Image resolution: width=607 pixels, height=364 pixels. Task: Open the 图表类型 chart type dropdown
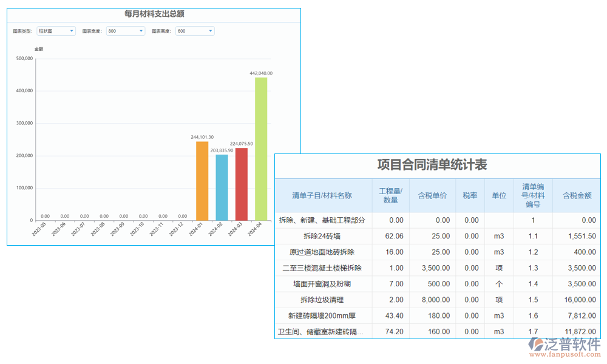pos(55,31)
